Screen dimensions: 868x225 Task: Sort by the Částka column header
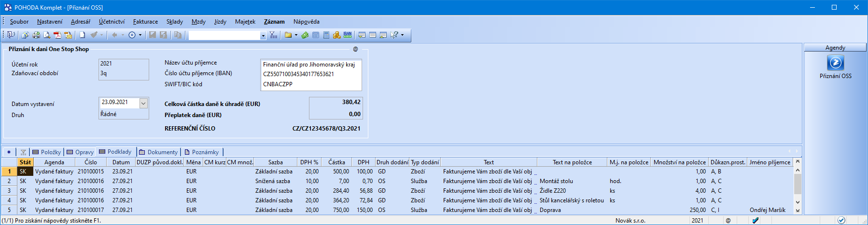click(x=336, y=162)
